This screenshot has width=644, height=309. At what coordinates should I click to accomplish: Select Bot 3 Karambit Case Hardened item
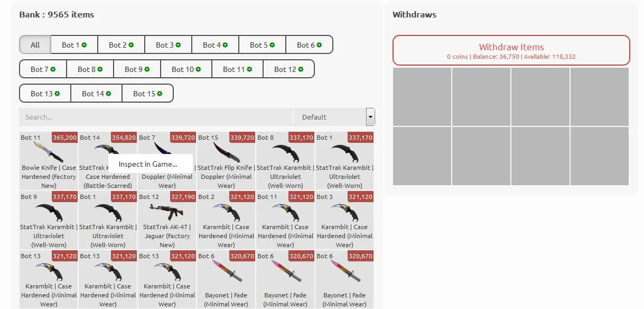coord(344,220)
